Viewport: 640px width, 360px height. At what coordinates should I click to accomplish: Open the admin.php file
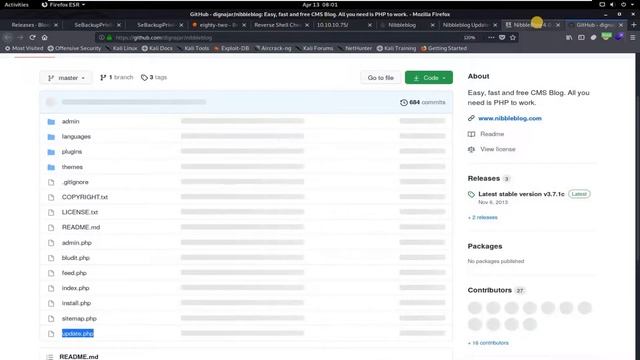(77, 243)
